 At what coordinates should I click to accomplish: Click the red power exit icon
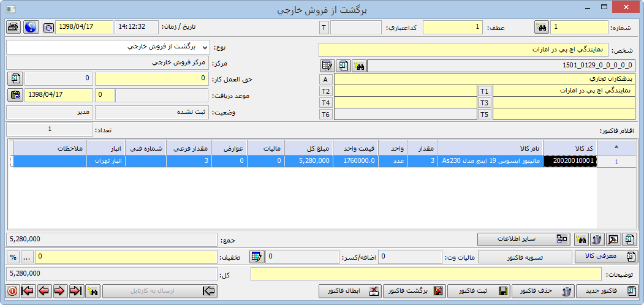[12, 291]
